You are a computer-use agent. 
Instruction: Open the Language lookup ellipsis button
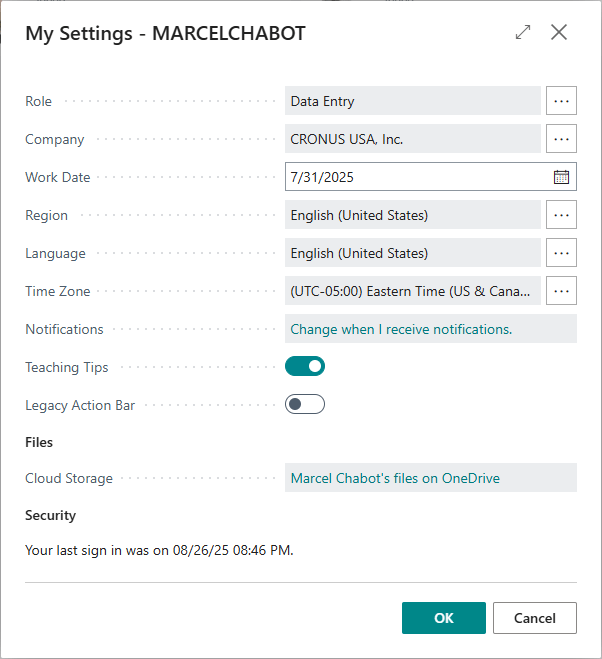coord(561,253)
